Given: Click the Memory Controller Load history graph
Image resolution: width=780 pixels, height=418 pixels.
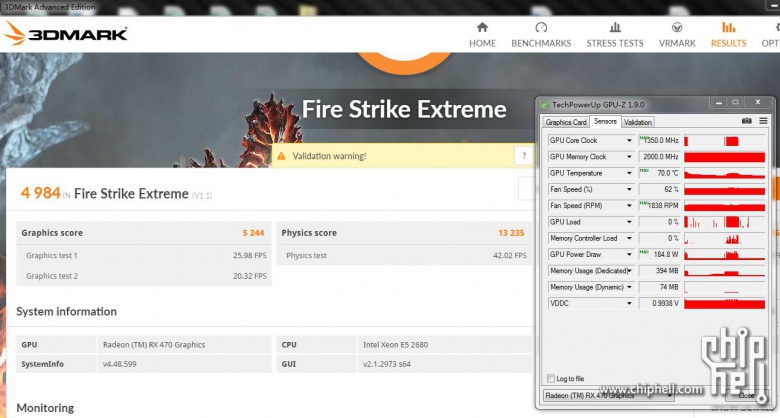Looking at the screenshot, I should pos(724,238).
